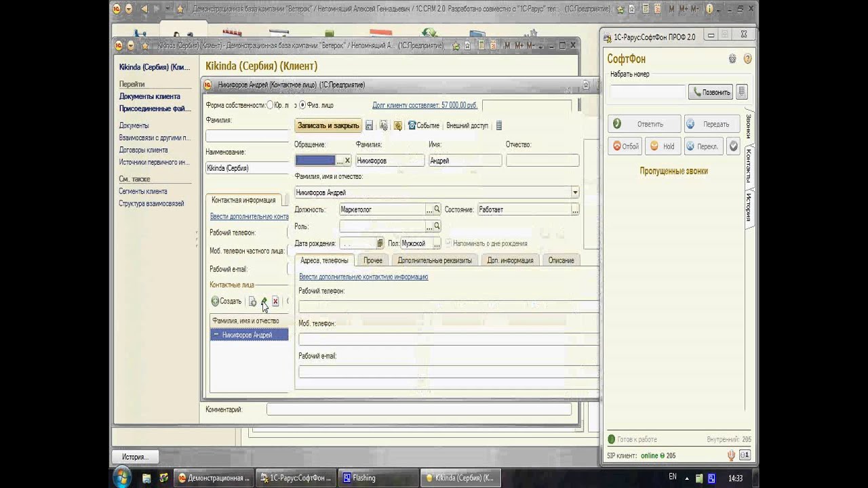The width and height of the screenshot is (868, 488).
Task: Click the floppy disk save icon in contact form
Action: pyautogui.click(x=369, y=125)
